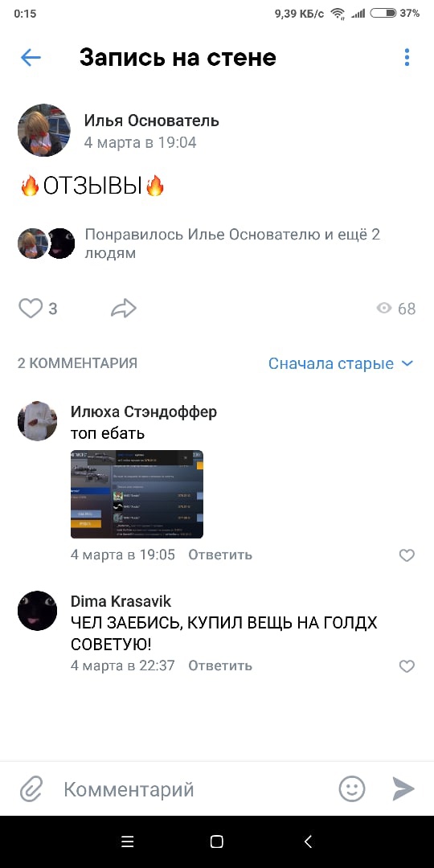434x868 pixels.
Task: Like the post with heart icon
Action: [31, 309]
